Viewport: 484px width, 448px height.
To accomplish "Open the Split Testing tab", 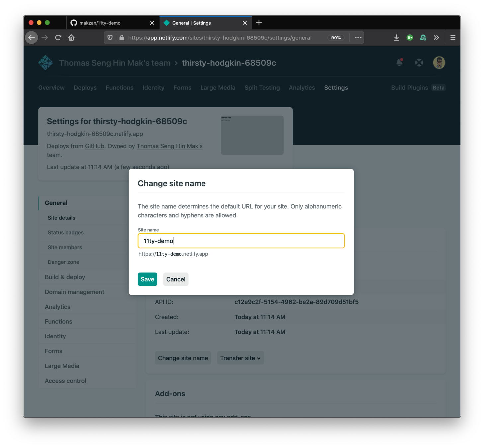I will click(262, 88).
